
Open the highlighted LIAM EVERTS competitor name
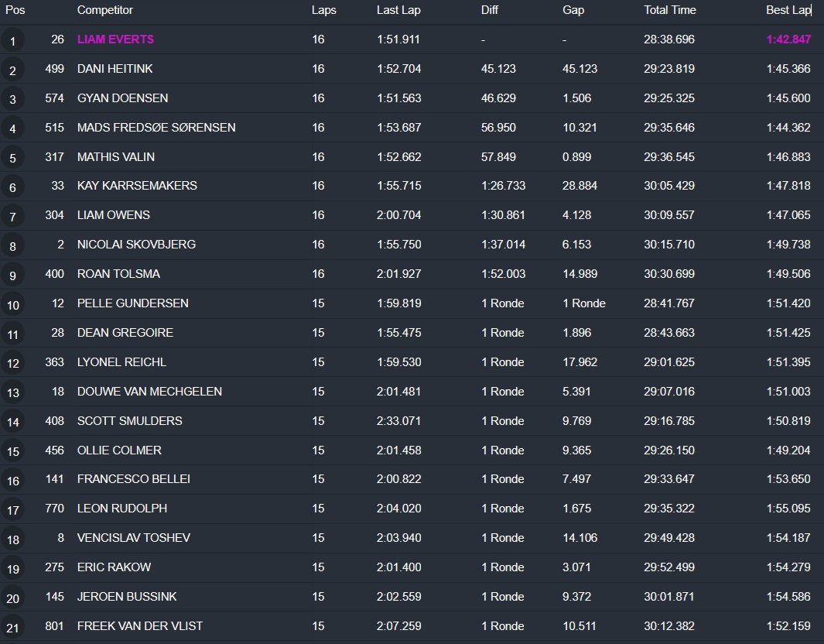tap(115, 39)
